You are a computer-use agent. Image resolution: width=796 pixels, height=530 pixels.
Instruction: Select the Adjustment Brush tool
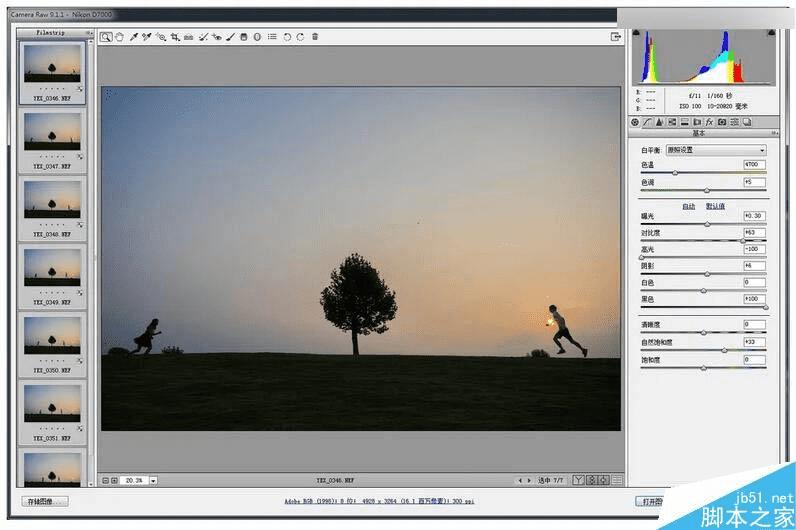(230, 37)
